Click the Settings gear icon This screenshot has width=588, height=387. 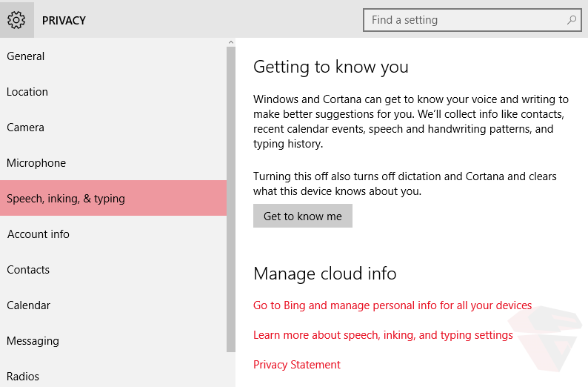[16, 20]
